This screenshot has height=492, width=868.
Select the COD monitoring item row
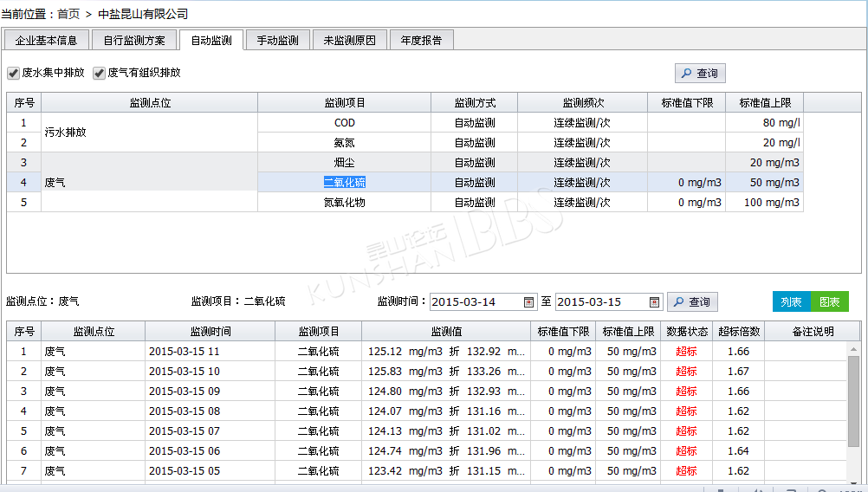(x=344, y=123)
